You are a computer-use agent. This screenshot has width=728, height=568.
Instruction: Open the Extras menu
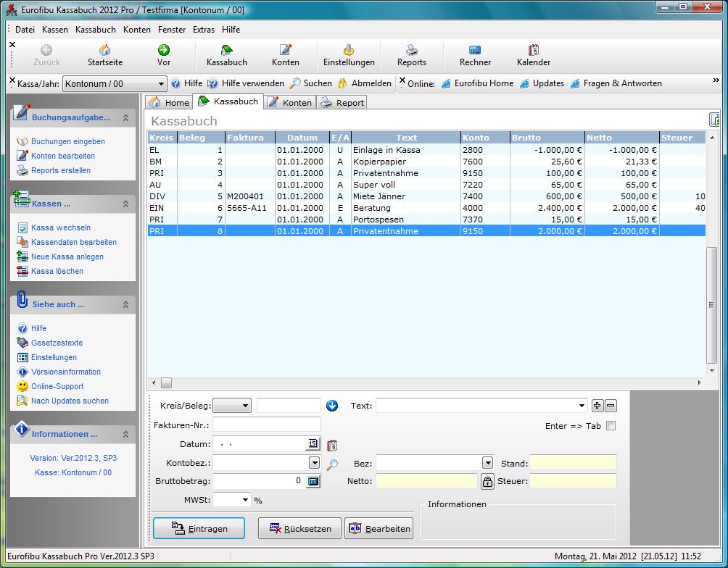(204, 30)
